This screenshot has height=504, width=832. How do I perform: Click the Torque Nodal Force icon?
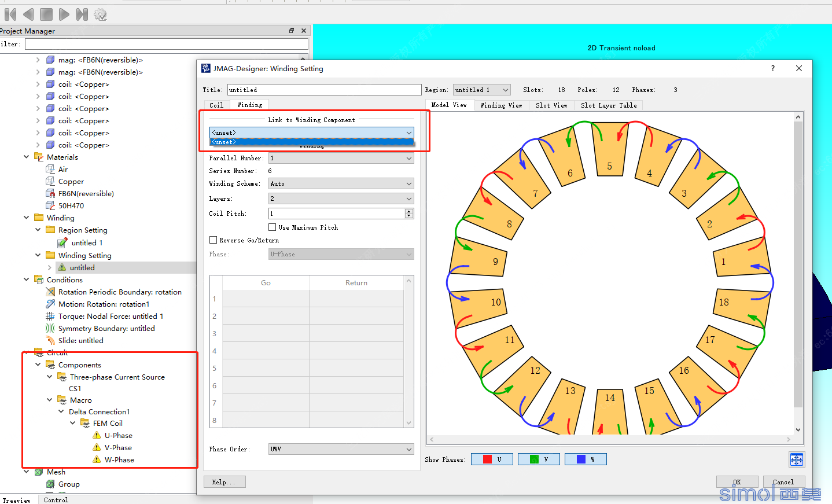(50, 316)
